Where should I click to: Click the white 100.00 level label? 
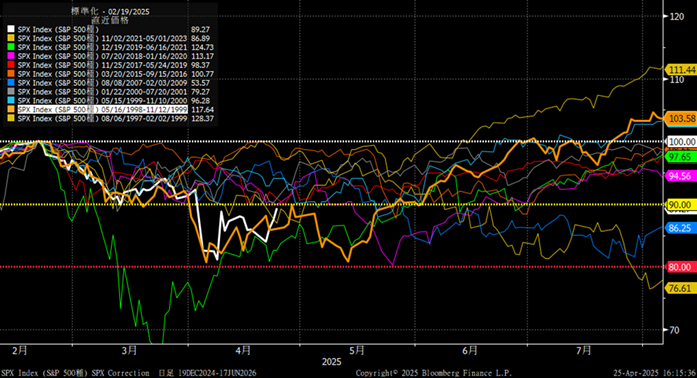[x=682, y=142]
